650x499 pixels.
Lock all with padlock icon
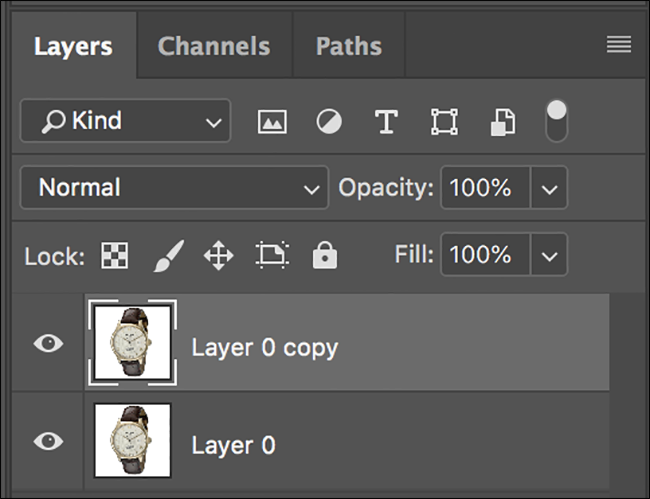click(325, 255)
